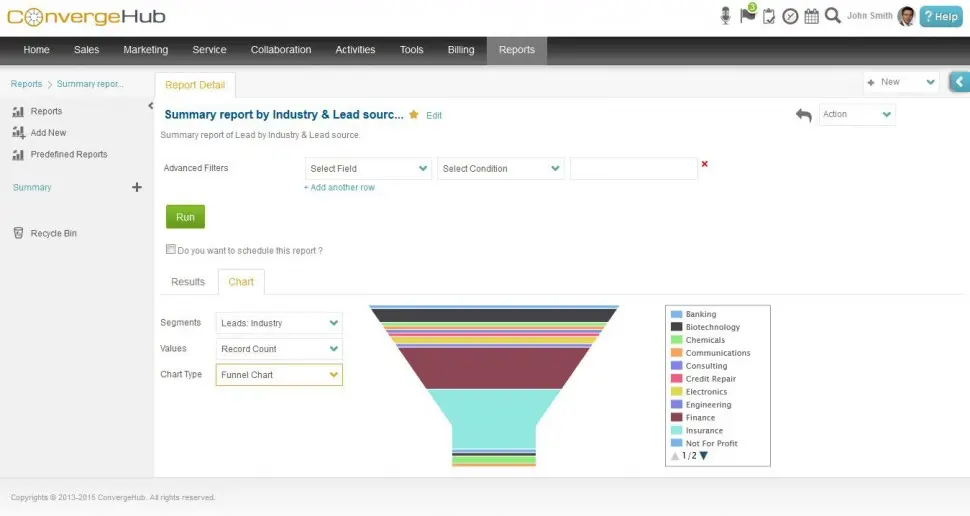Click the Predefined Reports sidebar icon
970x516 pixels.
18,154
